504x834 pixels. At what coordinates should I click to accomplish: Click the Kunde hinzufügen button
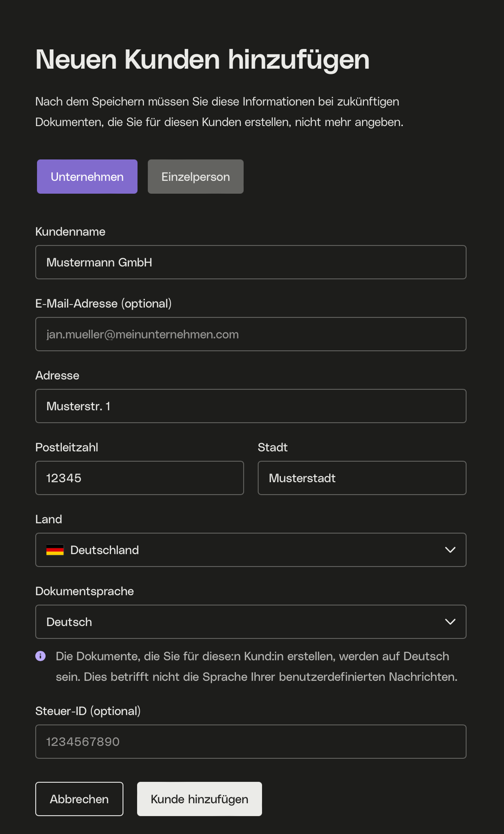[200, 799]
